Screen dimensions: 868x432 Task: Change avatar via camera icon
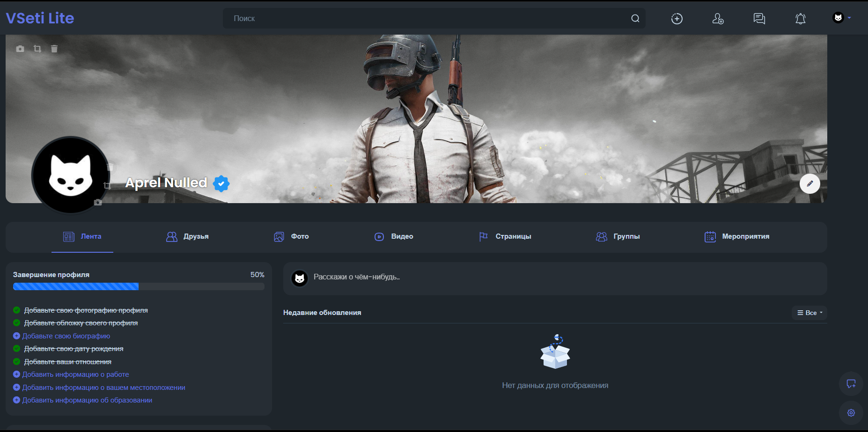pyautogui.click(x=98, y=202)
